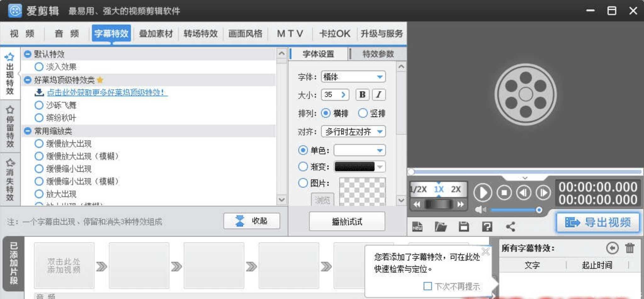This screenshot has height=299, width=644.
Task: Open the 大小 font size stepper arrow
Action: click(x=343, y=94)
